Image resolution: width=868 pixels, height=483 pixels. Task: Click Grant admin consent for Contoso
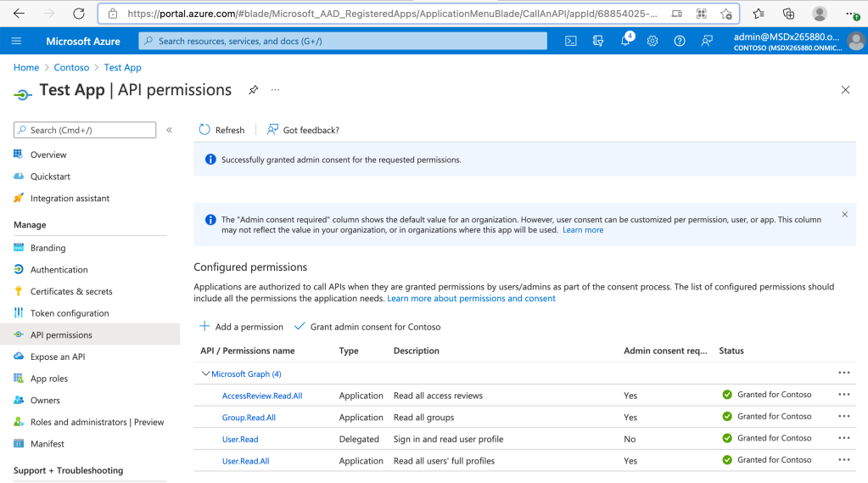pos(367,327)
